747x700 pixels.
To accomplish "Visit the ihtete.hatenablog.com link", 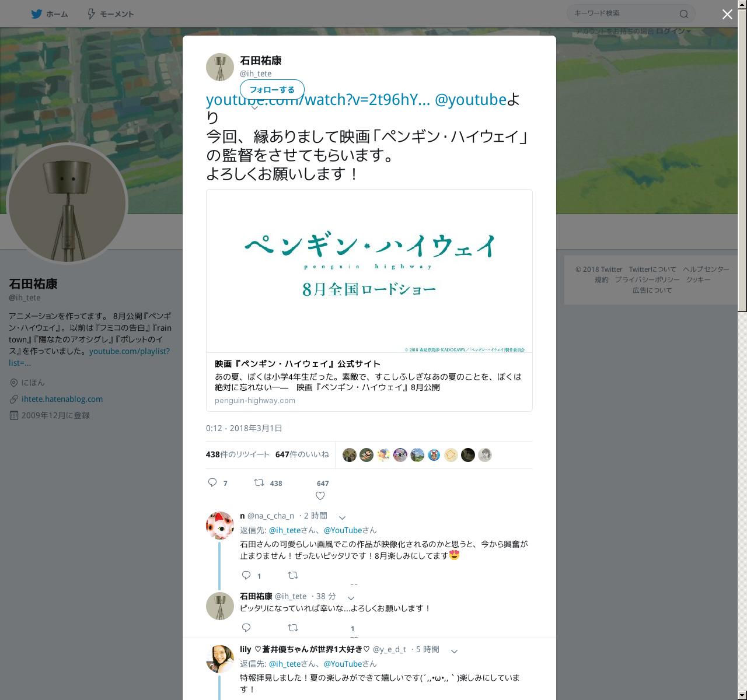I will tap(62, 399).
